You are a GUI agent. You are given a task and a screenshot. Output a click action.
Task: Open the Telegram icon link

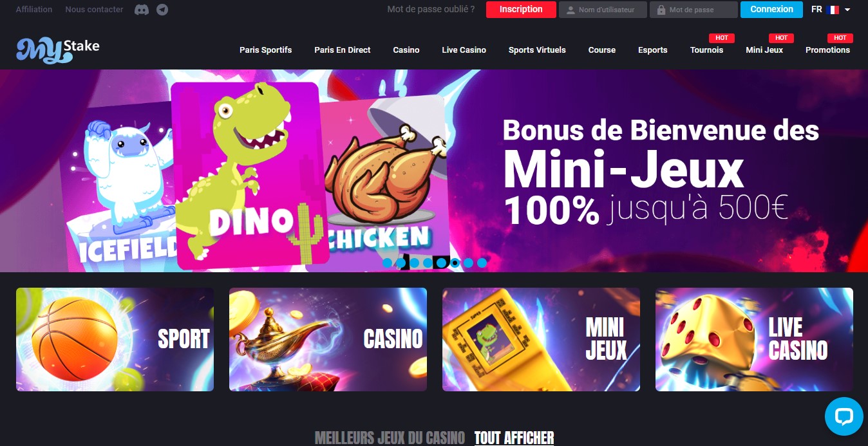coord(162,10)
